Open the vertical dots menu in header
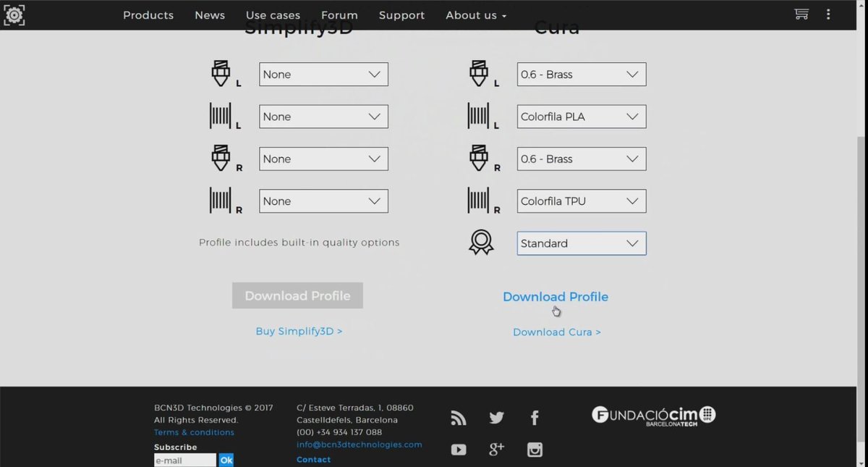868x467 pixels. pyautogui.click(x=829, y=14)
